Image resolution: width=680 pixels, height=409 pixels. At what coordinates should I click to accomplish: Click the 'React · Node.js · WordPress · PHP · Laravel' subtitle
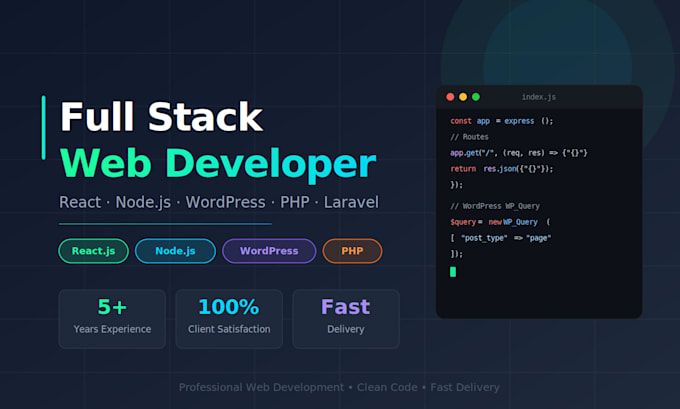219,202
